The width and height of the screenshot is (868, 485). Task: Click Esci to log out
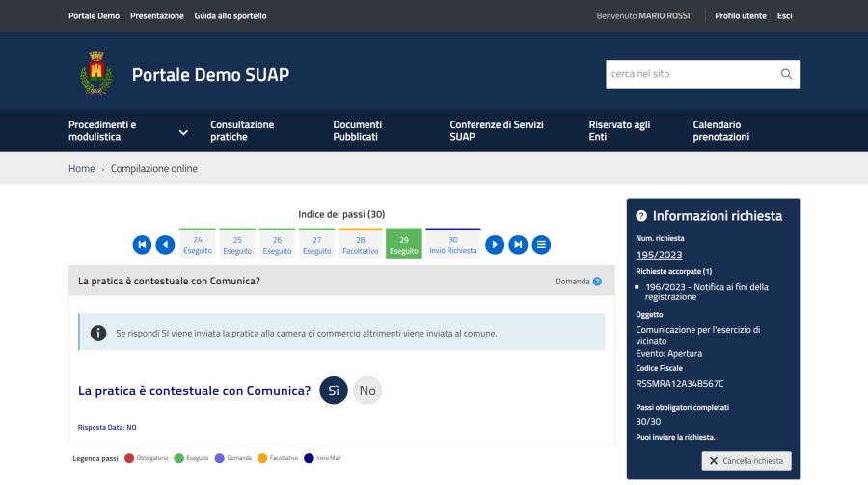click(x=785, y=16)
